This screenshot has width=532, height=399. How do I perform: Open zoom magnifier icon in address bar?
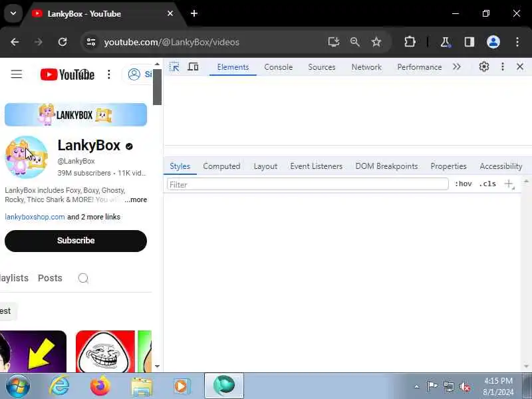coord(355,42)
